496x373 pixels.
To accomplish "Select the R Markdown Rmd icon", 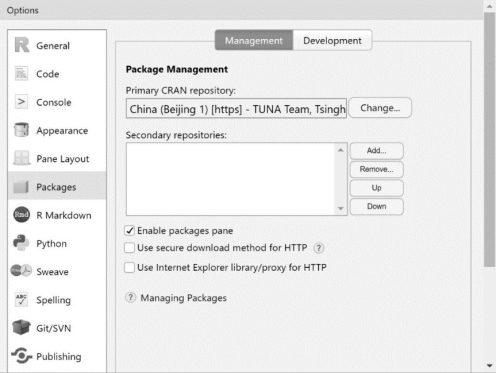I will (21, 215).
